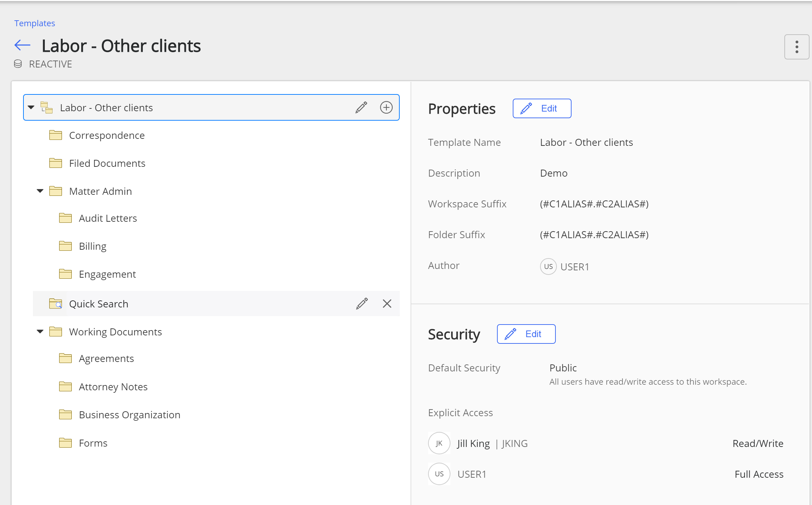Collapse the Labor - Other clients root node
Viewport: 812px width, 505px height.
31,107
